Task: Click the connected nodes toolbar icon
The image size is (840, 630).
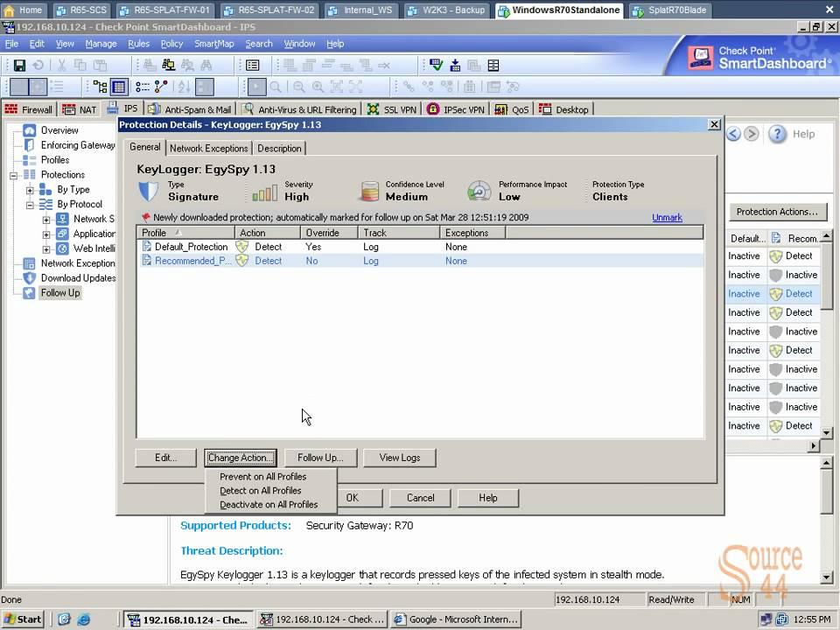Action: tap(161, 87)
